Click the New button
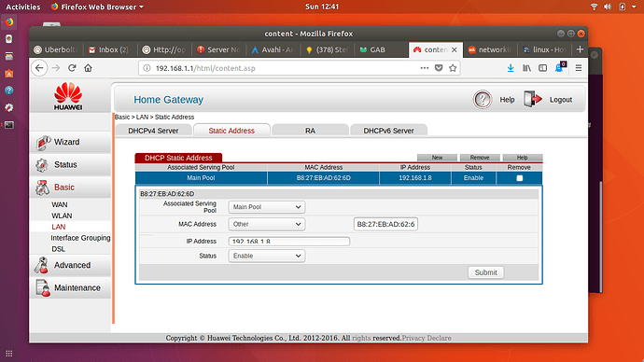644x362 pixels. coord(437,158)
